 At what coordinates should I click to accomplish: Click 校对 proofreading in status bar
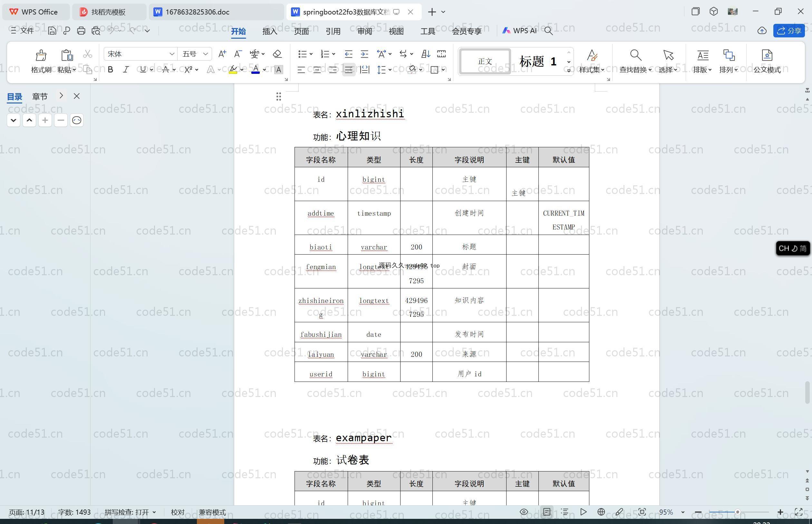pos(178,512)
